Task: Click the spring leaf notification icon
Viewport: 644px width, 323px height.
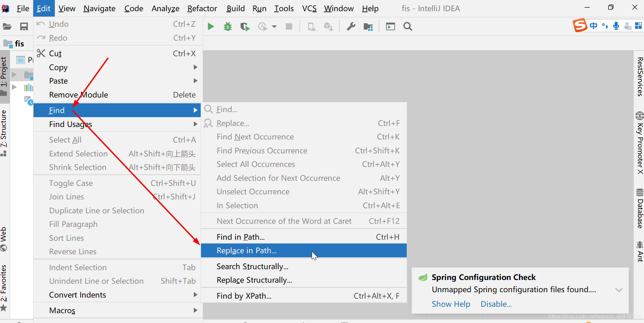Action: [423, 278]
